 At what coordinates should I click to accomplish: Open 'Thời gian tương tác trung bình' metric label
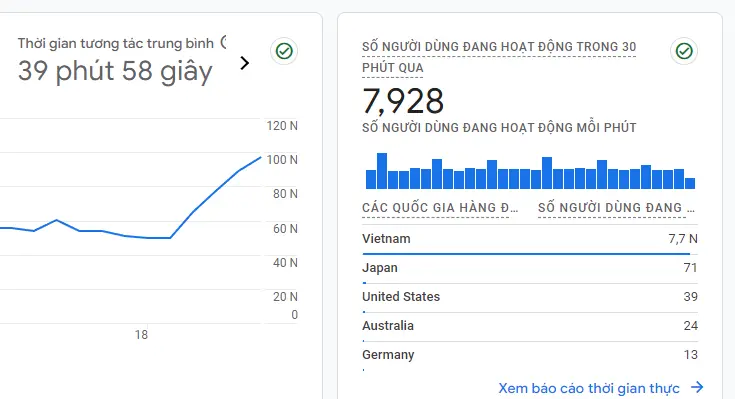point(116,44)
